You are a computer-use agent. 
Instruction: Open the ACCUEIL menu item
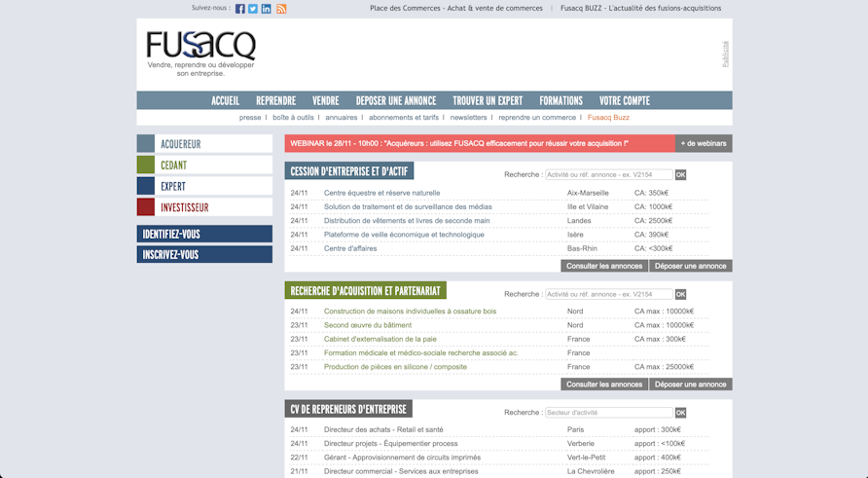226,101
